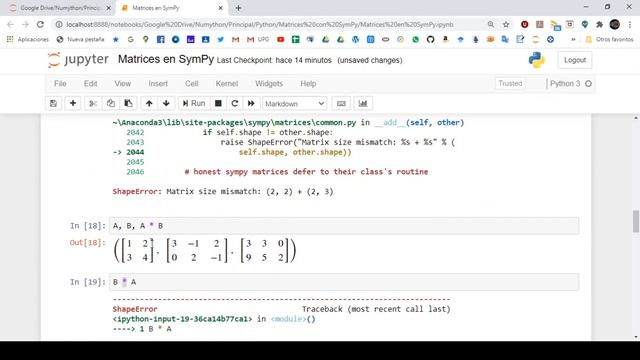Open the GitHub bookmark icon
640x360 pixels.
click(x=430, y=40)
